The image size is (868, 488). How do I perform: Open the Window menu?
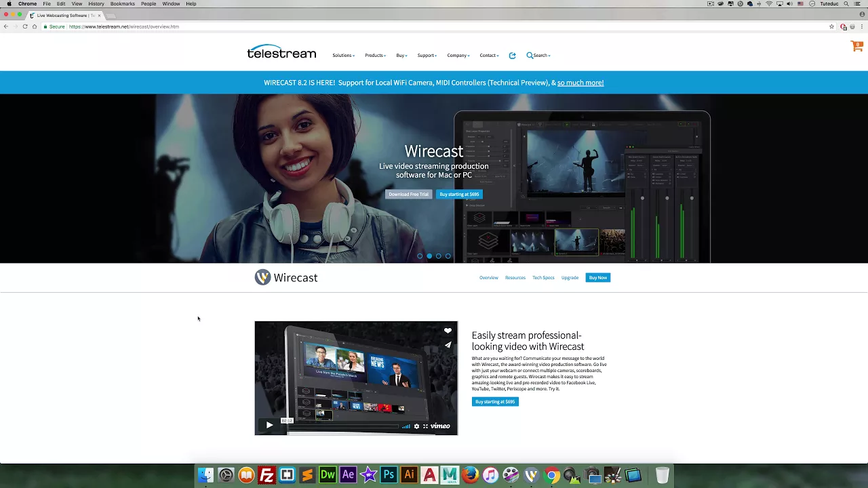[171, 4]
